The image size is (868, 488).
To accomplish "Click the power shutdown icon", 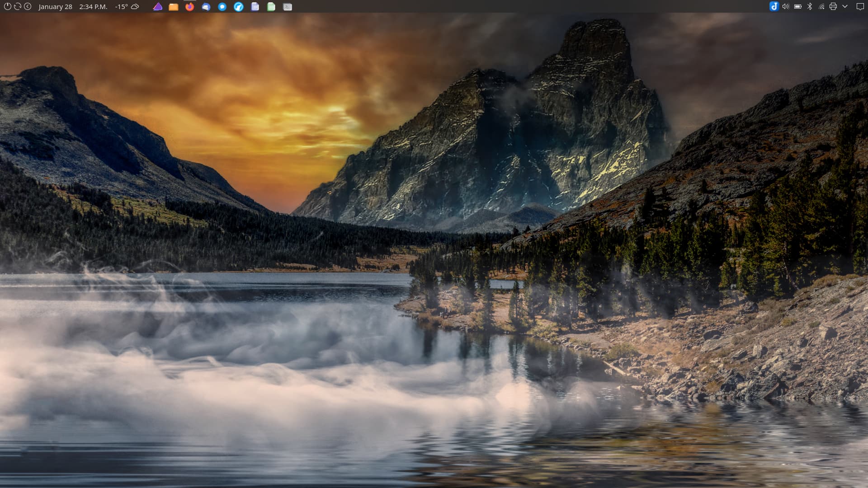I will (x=7, y=6).
